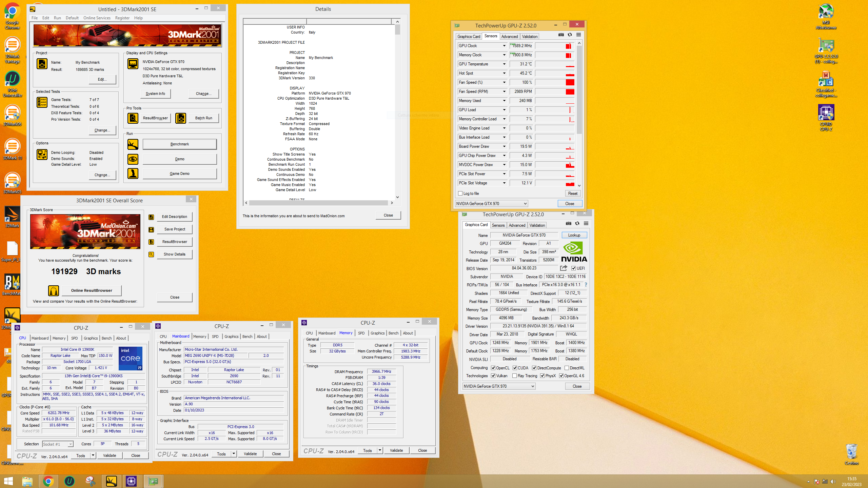Open File Explorer from taskbar
The width and height of the screenshot is (868, 488).
(x=27, y=481)
